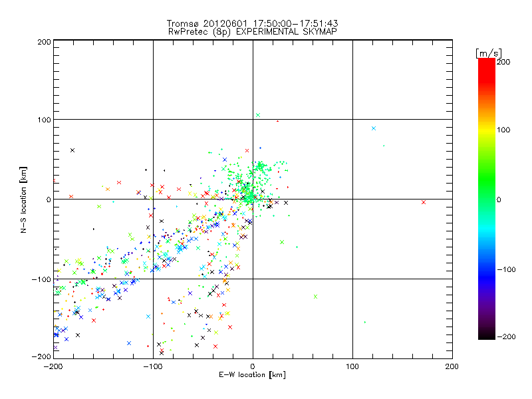Click the x-axis tick label 200
532x399 pixels.
tap(452, 366)
